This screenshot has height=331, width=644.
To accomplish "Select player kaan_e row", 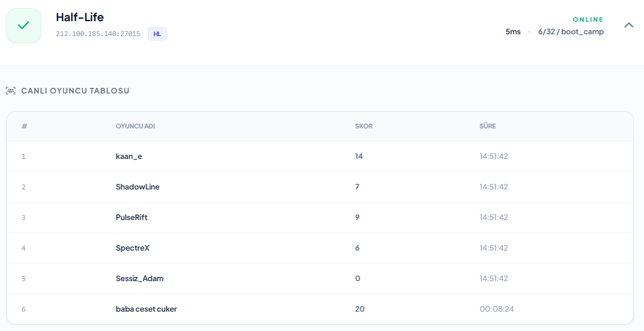I will (129, 156).
